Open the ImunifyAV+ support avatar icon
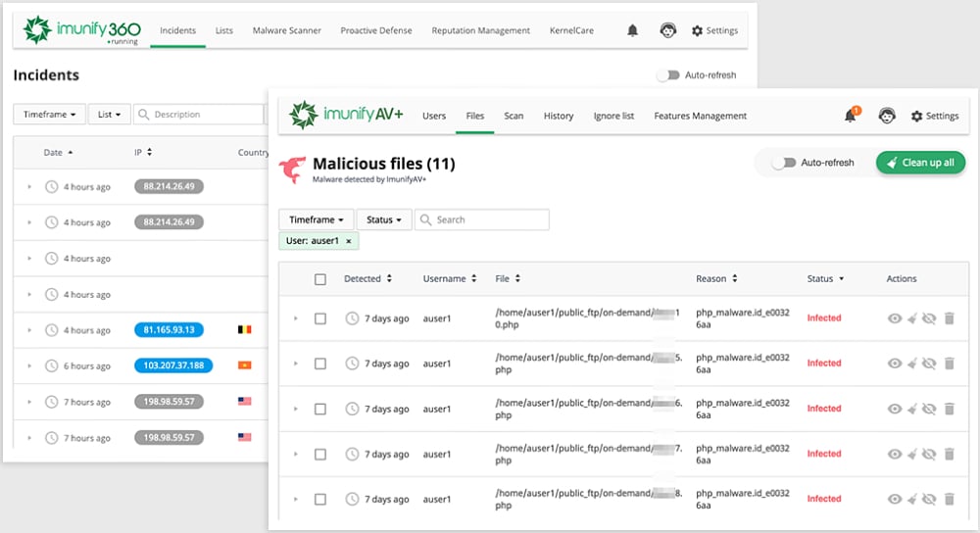 [887, 116]
